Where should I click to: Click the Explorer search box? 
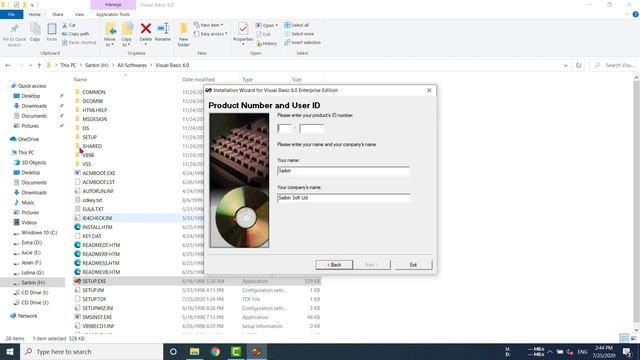click(x=614, y=65)
